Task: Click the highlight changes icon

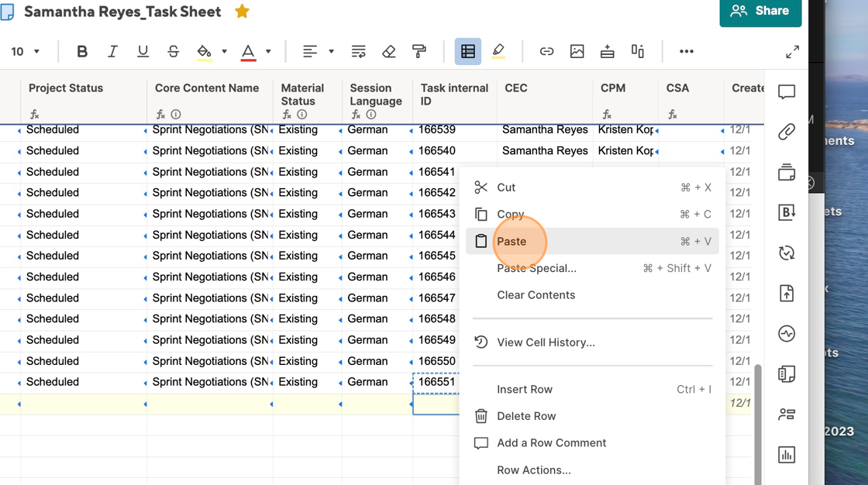Action: click(498, 51)
